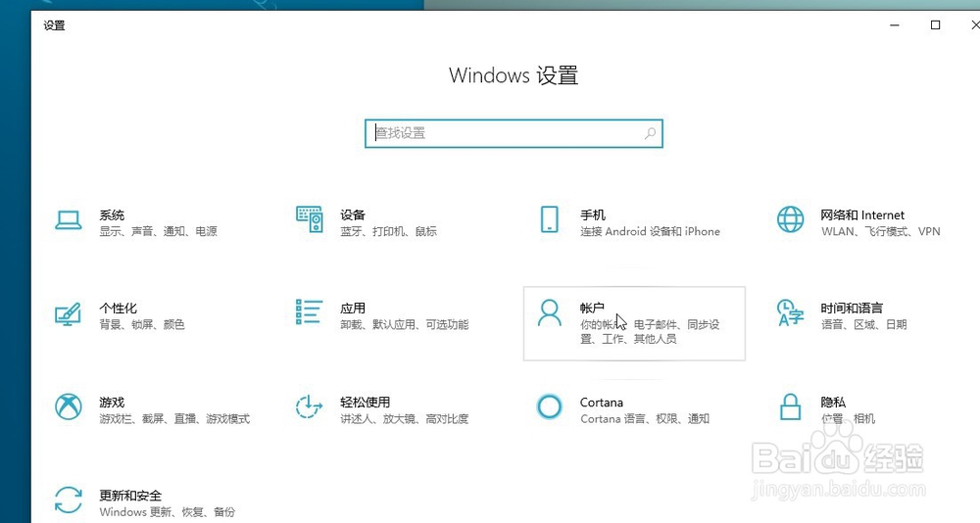Click the 轻松使用 icon
The height and width of the screenshot is (523, 980).
coord(309,406)
